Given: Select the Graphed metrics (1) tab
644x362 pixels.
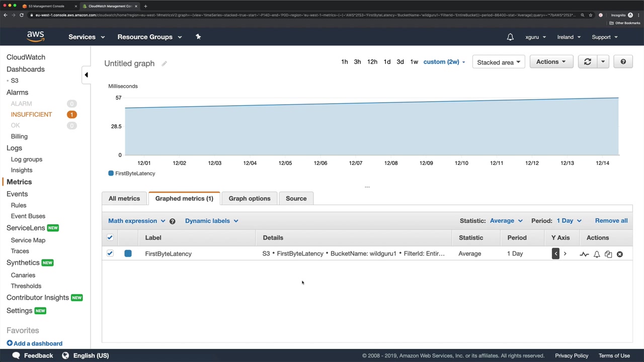Looking at the screenshot, I should (x=184, y=199).
